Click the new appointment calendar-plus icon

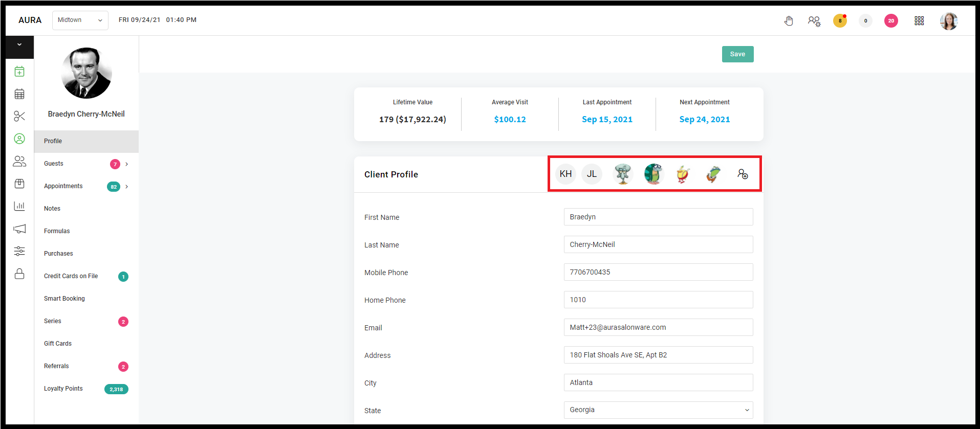pyautogui.click(x=19, y=72)
